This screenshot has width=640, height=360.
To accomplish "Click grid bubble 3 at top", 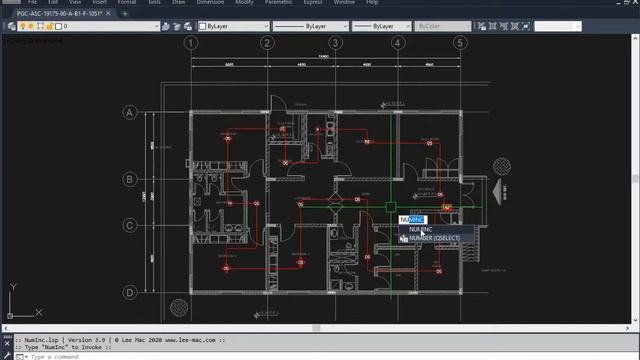I will click(x=336, y=43).
